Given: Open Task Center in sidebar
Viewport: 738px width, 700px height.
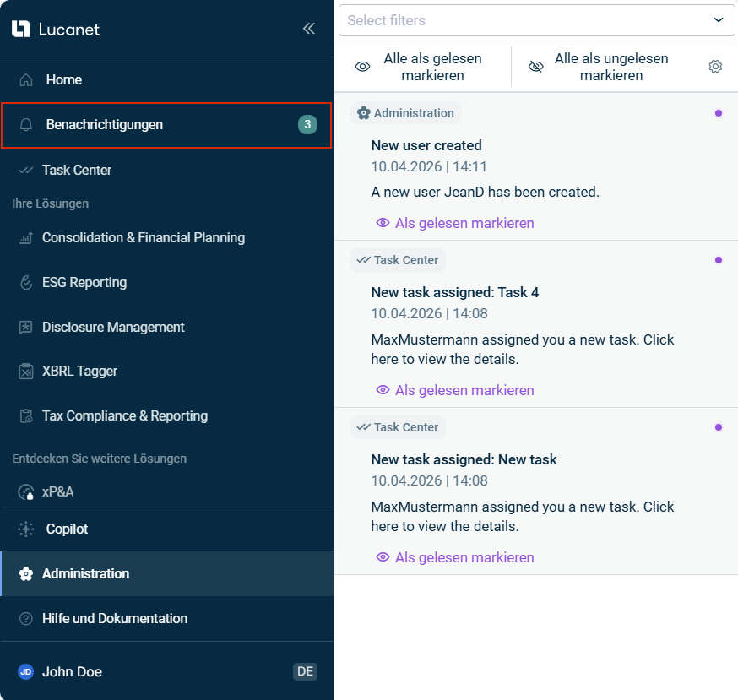Looking at the screenshot, I should click(166, 170).
